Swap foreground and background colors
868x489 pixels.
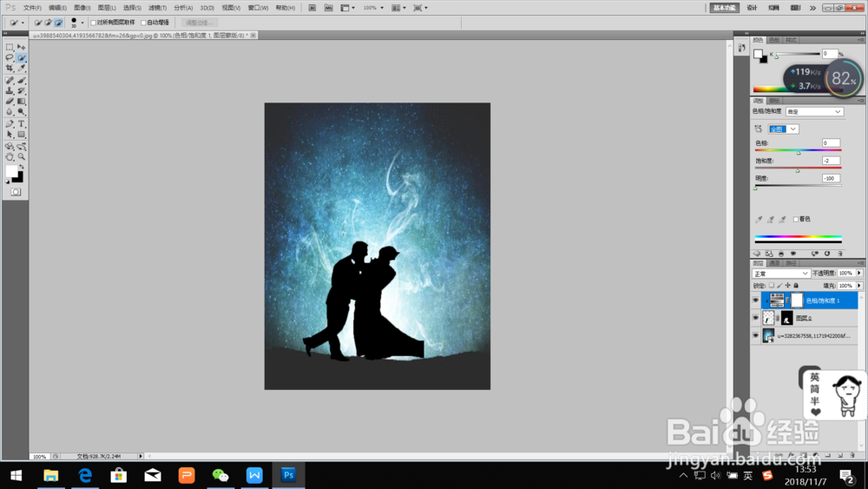click(22, 167)
